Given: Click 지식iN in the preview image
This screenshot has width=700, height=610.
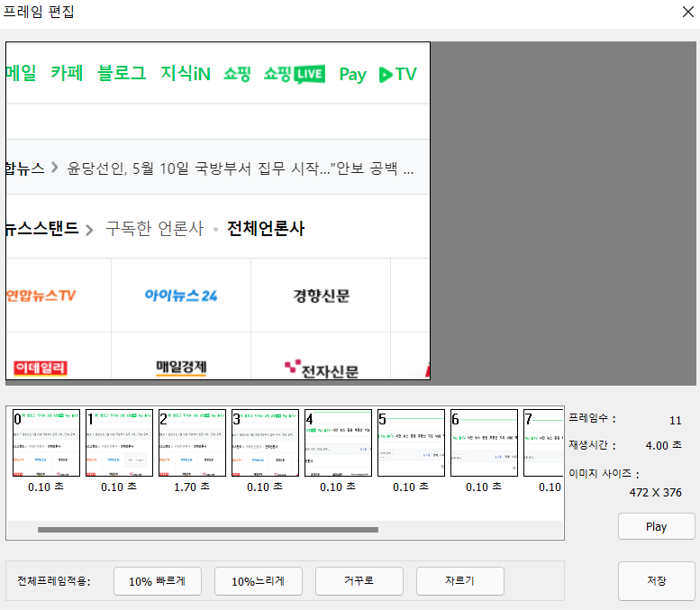Looking at the screenshot, I should click(186, 73).
